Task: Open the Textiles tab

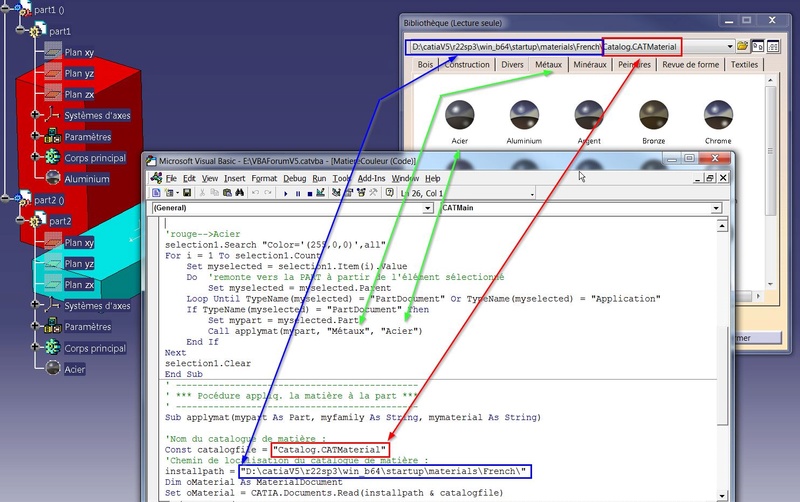Action: (744, 65)
